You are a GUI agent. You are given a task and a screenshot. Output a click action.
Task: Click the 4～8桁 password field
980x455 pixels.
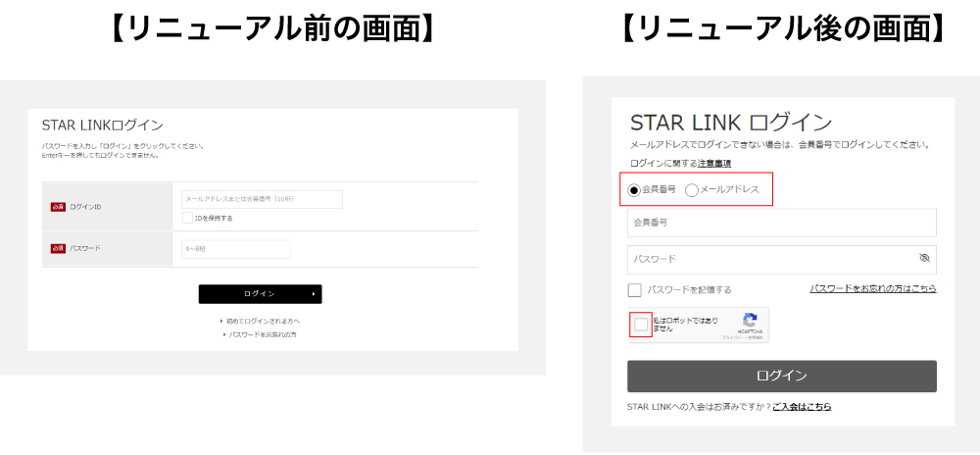[236, 249]
